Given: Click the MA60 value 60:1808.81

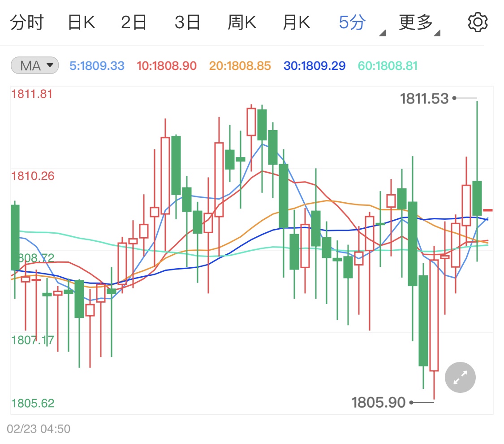Looking at the screenshot, I should coord(388,65).
